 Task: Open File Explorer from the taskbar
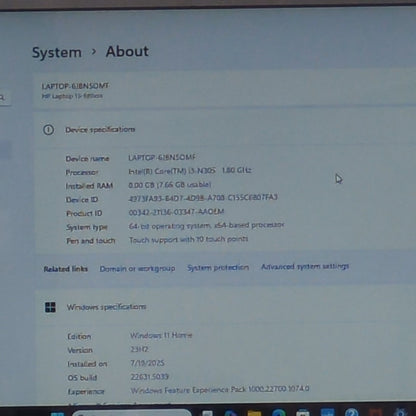[254, 413]
